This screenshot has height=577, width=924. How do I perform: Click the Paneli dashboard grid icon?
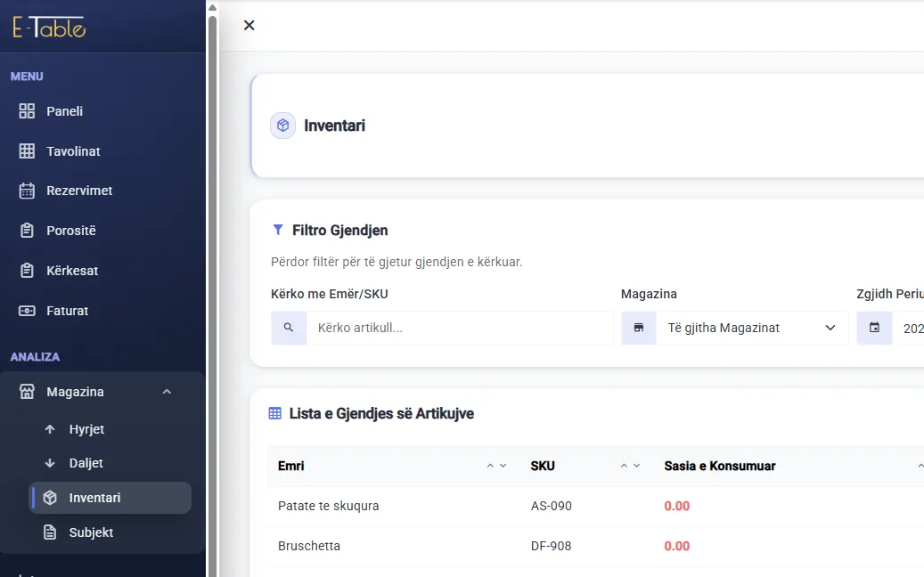27,111
